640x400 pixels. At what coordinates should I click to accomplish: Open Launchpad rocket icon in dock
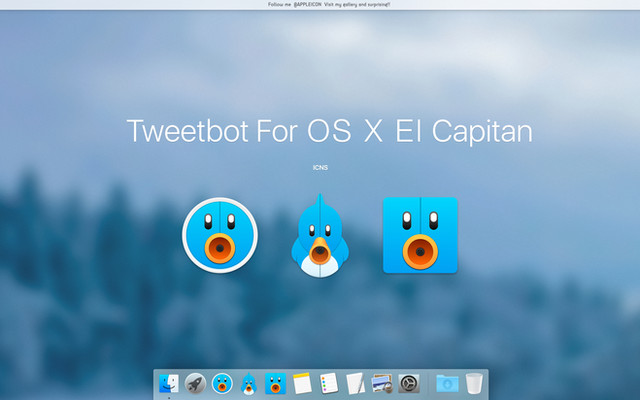pyautogui.click(x=195, y=384)
